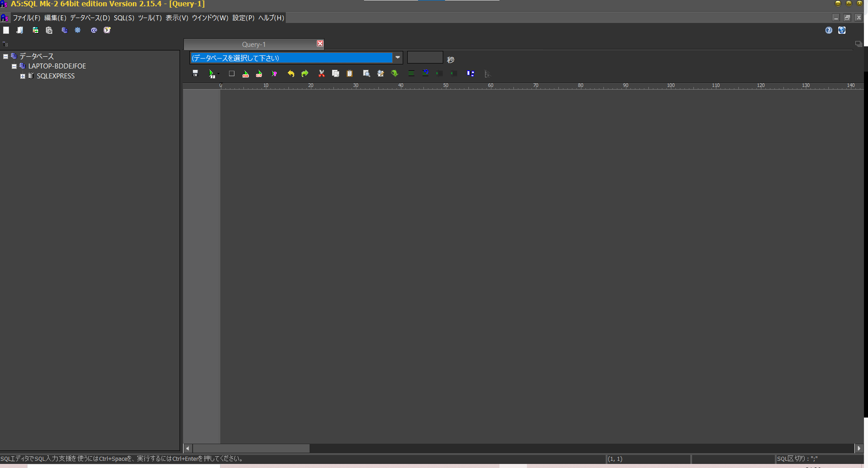Open the ウインドウ(W) menu
The width and height of the screenshot is (868, 468).
point(210,18)
